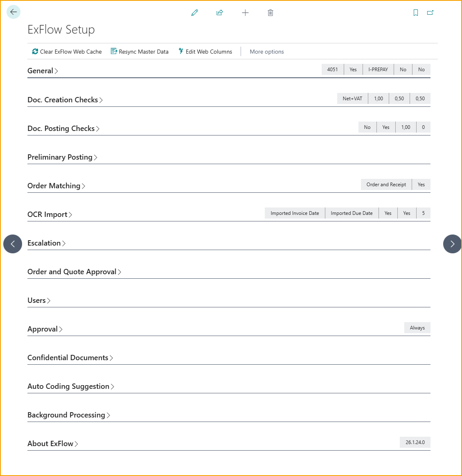Toggle the Yes value next to 4051 in General
Screen dimensions: 462x476
pyautogui.click(x=353, y=69)
